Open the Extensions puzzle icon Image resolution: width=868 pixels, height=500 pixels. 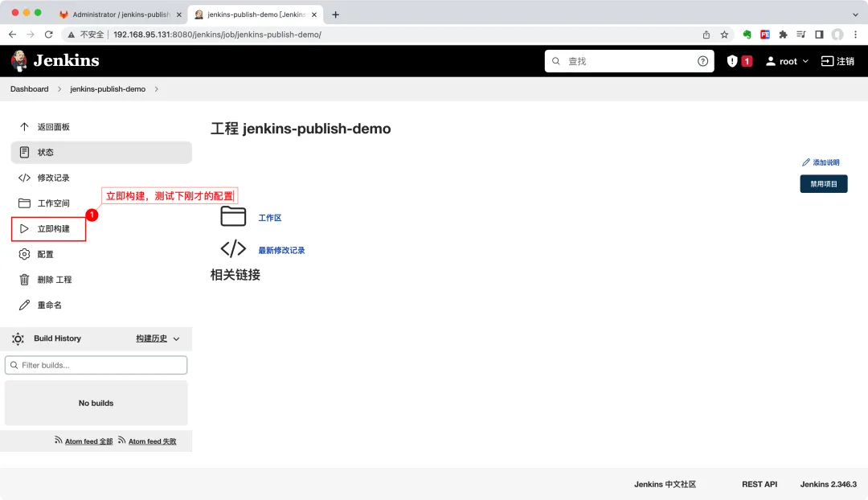tap(783, 35)
